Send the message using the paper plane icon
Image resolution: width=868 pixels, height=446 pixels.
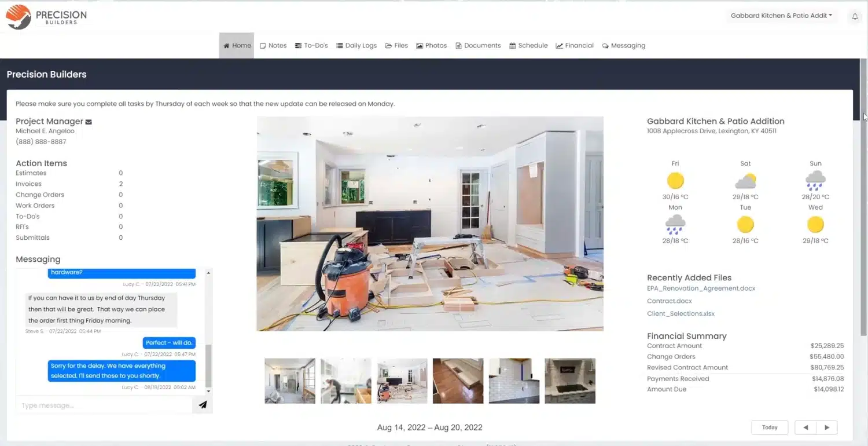click(203, 405)
